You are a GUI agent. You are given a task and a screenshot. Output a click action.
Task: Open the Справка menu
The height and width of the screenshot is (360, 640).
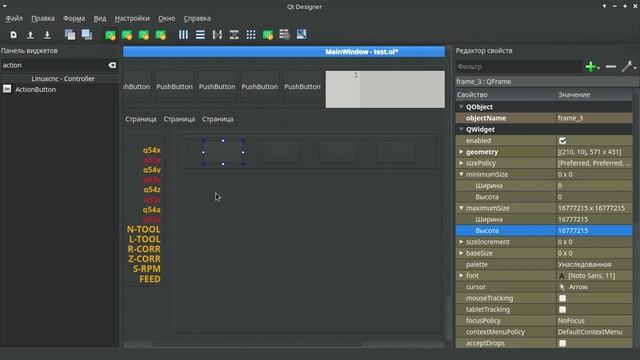coord(197,18)
